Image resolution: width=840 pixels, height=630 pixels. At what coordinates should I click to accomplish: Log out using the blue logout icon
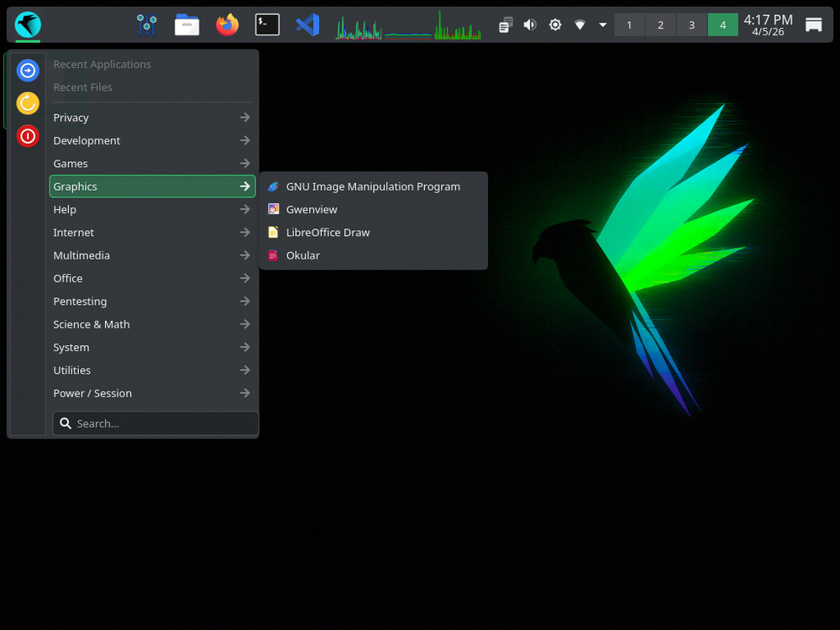[x=28, y=70]
